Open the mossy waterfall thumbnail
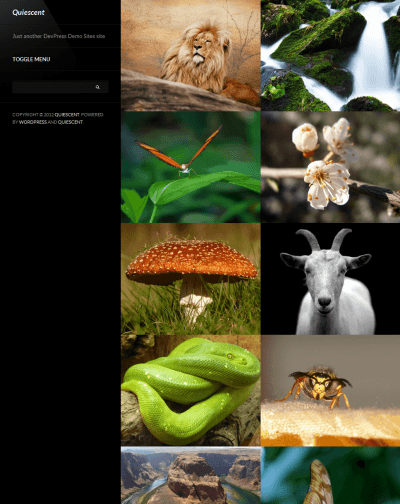This screenshot has width=400, height=504. 330,55
